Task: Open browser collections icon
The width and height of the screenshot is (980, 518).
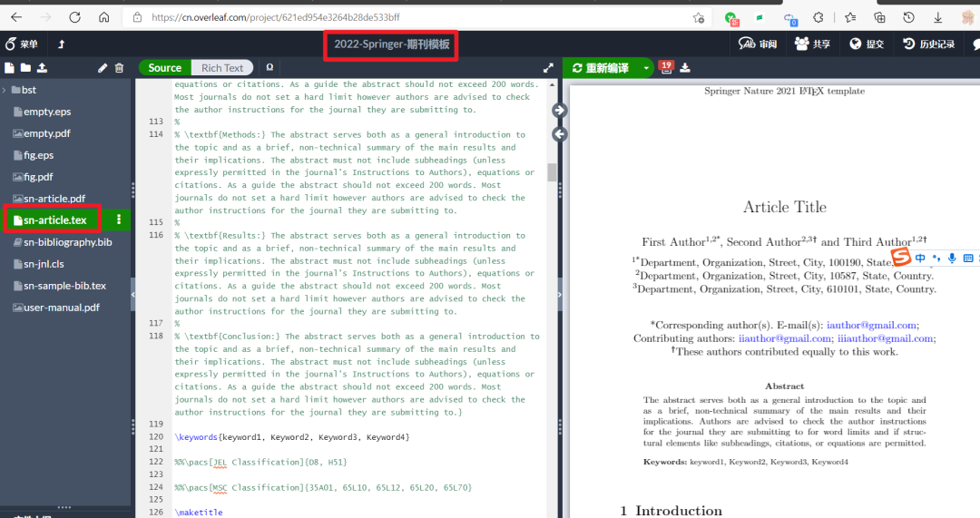Action: (879, 17)
